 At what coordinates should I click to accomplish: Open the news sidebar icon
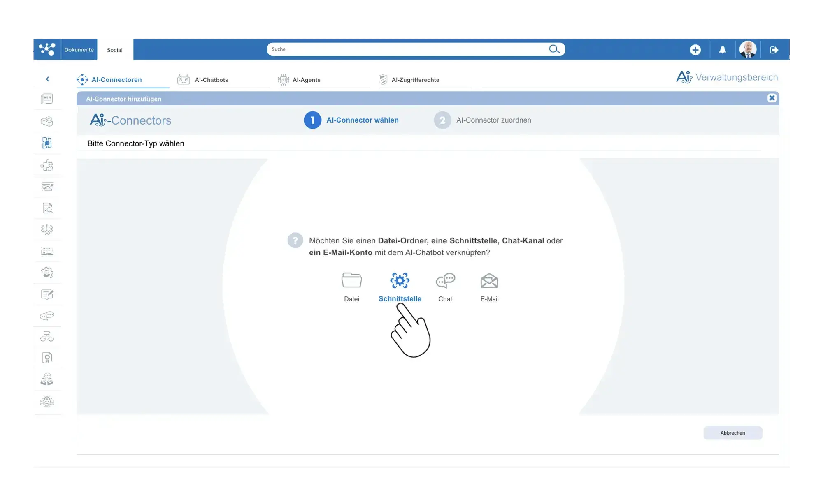(47, 99)
